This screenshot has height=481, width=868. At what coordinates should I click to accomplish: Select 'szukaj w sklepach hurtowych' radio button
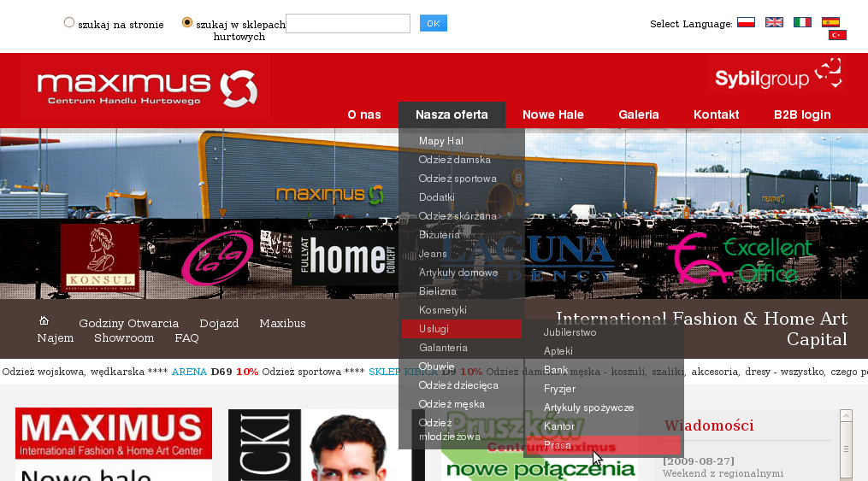(x=187, y=23)
